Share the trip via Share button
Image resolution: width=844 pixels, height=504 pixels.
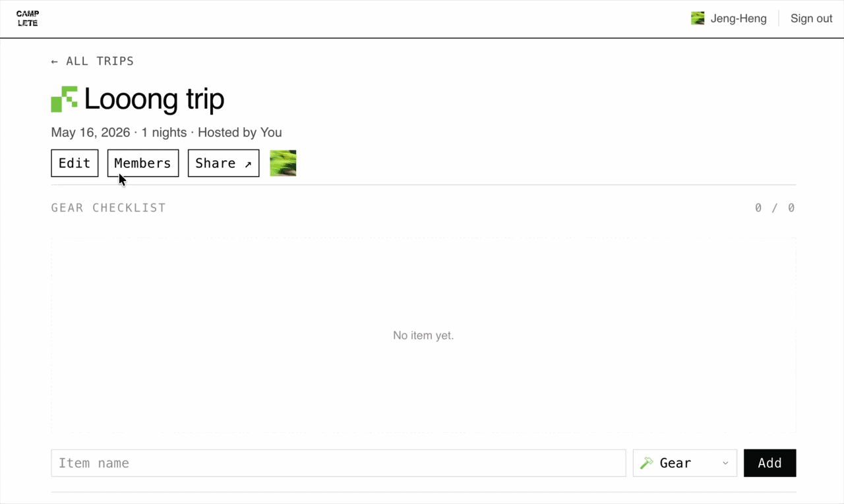point(224,163)
